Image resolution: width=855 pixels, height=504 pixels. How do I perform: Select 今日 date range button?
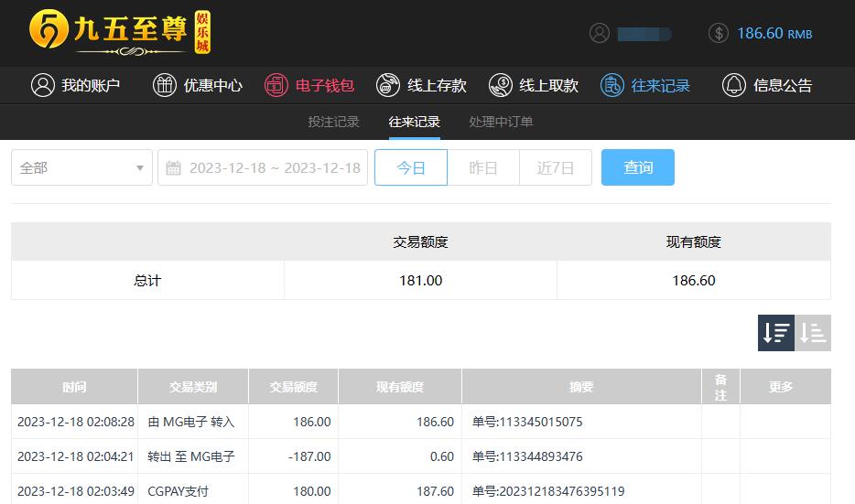click(411, 167)
